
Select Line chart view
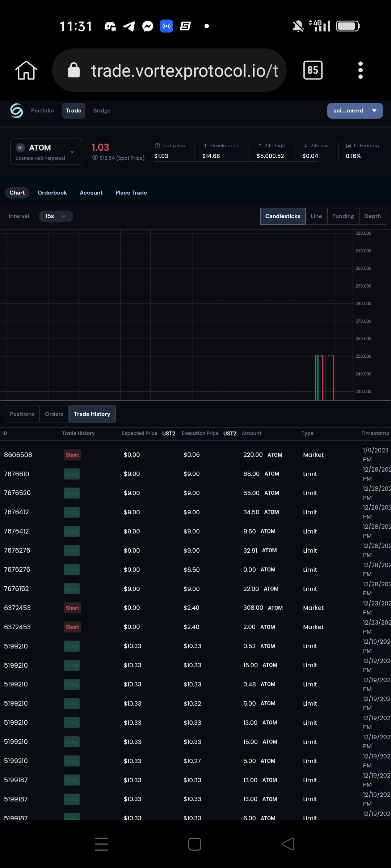316,216
